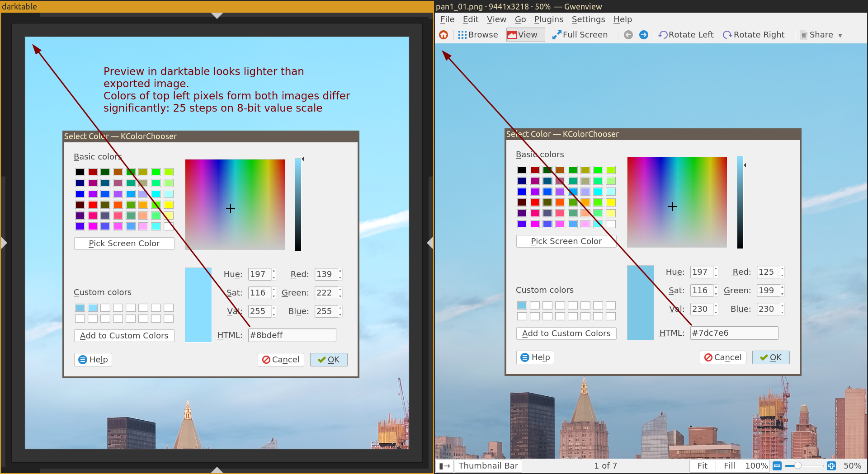Go to next image arrow in Gwenview
The height and width of the screenshot is (474, 868).
[x=644, y=35]
